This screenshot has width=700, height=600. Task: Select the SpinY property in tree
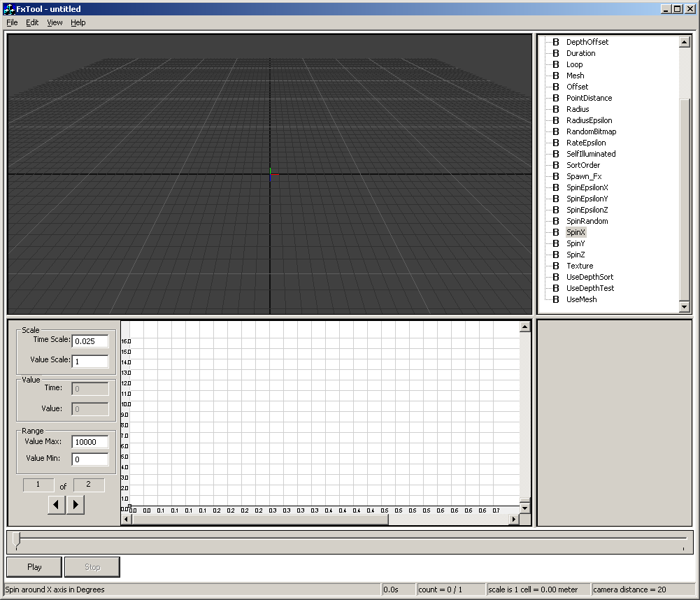point(576,243)
